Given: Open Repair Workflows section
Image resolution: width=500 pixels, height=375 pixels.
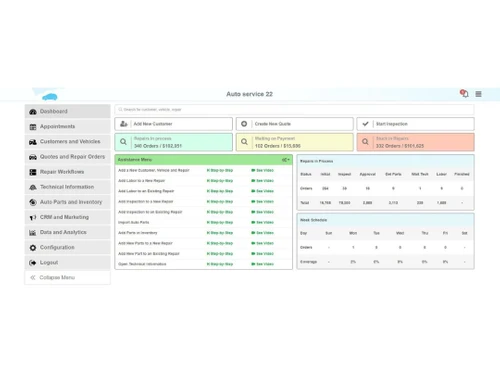Looking at the screenshot, I should click(67, 172).
